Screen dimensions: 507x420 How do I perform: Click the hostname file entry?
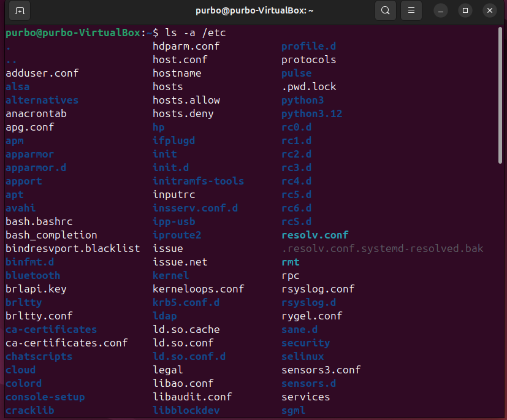tap(177, 73)
